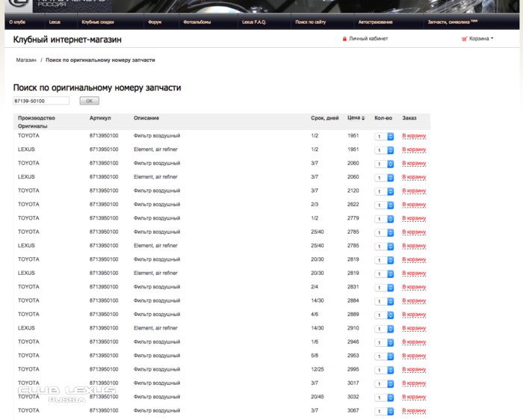
Task: Open the Форум menu item
Action: pyautogui.click(x=155, y=22)
